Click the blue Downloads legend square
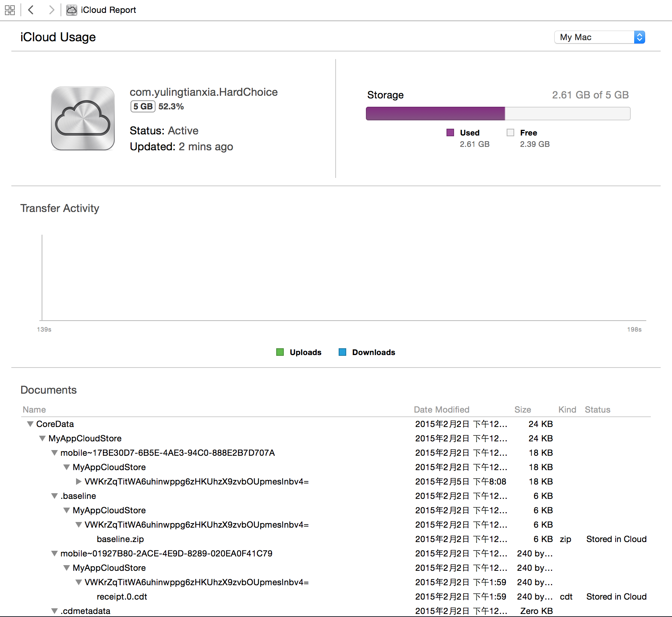 point(342,352)
